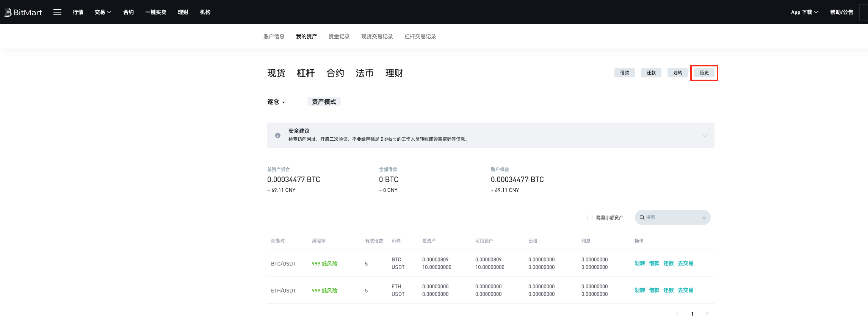Screen dimensions: 868x327
Task: Click 划转 in the ETH/USDT row
Action: pyautogui.click(x=639, y=290)
